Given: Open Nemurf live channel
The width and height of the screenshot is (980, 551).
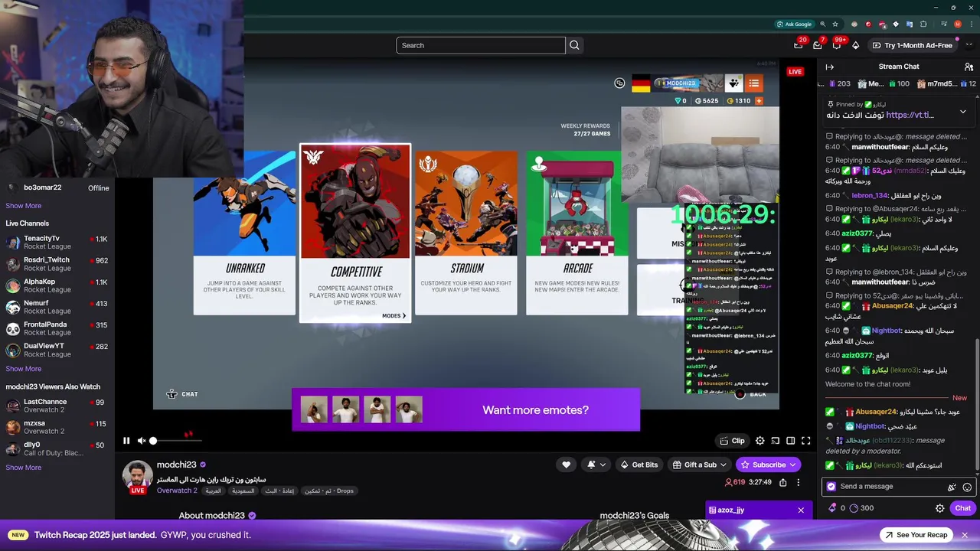Looking at the screenshot, I should [57, 307].
